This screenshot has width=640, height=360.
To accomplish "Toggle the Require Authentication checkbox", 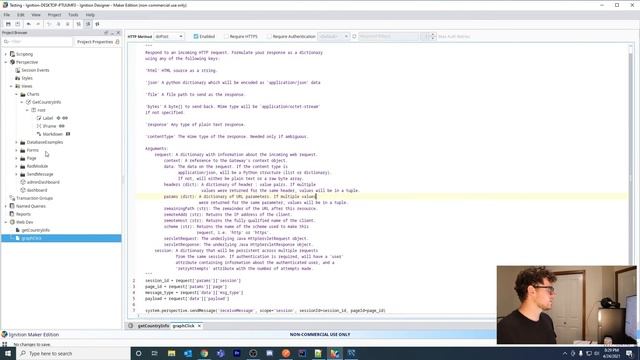I will pos(269,36).
